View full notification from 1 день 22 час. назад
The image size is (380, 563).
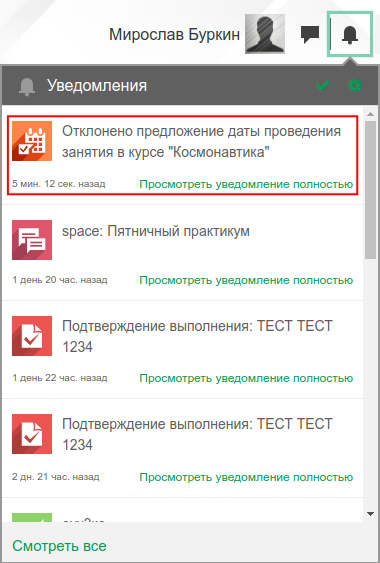pos(246,378)
